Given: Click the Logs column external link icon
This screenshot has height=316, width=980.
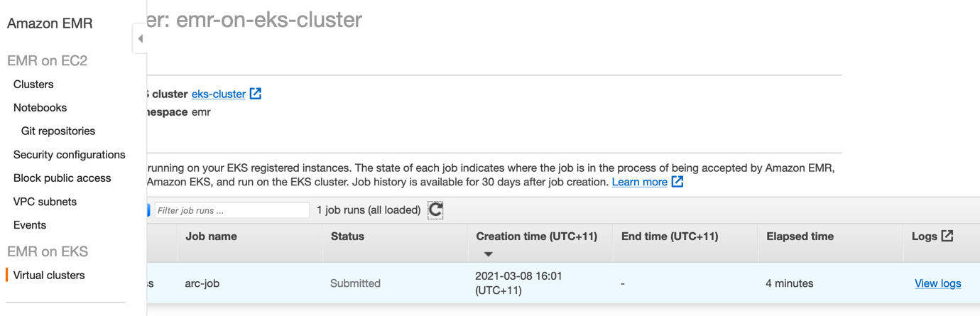Looking at the screenshot, I should tap(947, 236).
